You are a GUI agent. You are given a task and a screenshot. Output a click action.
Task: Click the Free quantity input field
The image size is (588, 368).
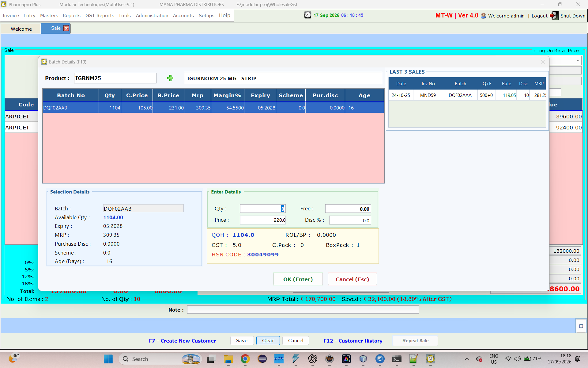(348, 209)
